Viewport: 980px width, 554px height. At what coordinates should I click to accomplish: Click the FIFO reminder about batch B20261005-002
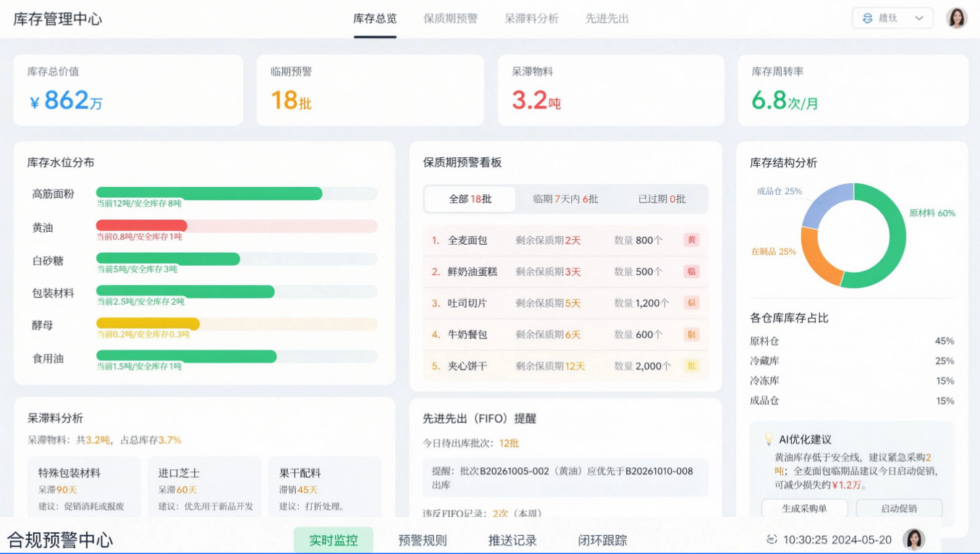coord(565,477)
